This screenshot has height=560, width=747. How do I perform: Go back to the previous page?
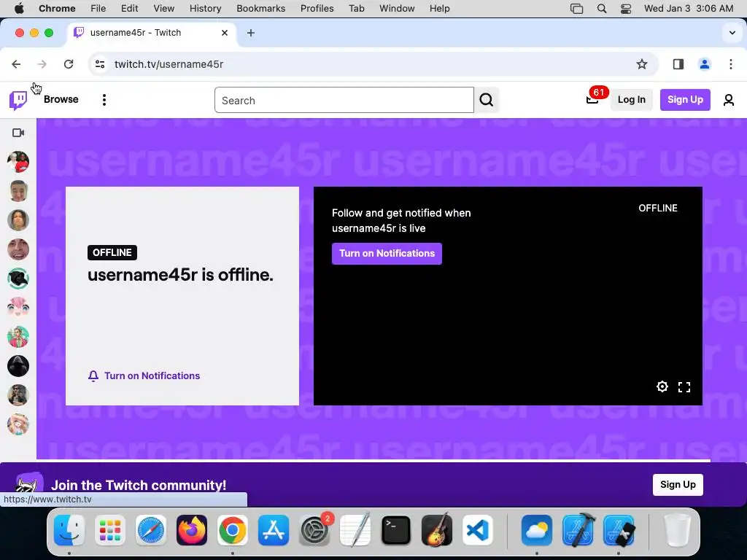coord(16,64)
